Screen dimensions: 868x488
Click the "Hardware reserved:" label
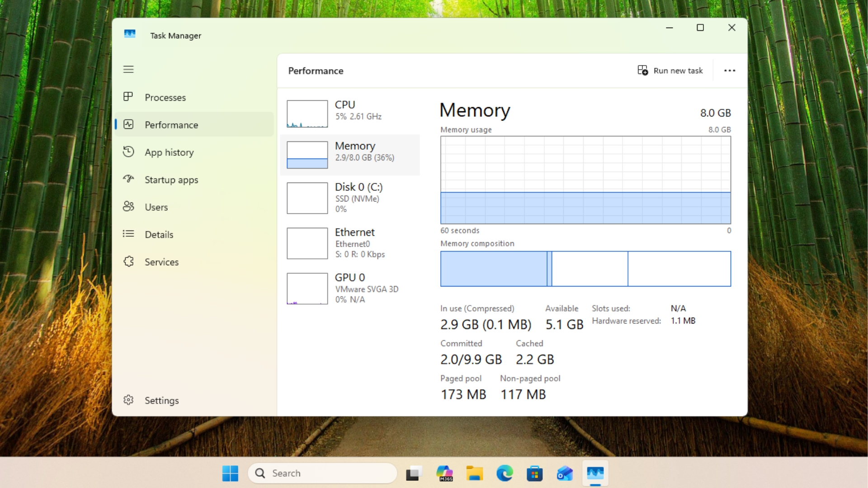click(x=626, y=321)
